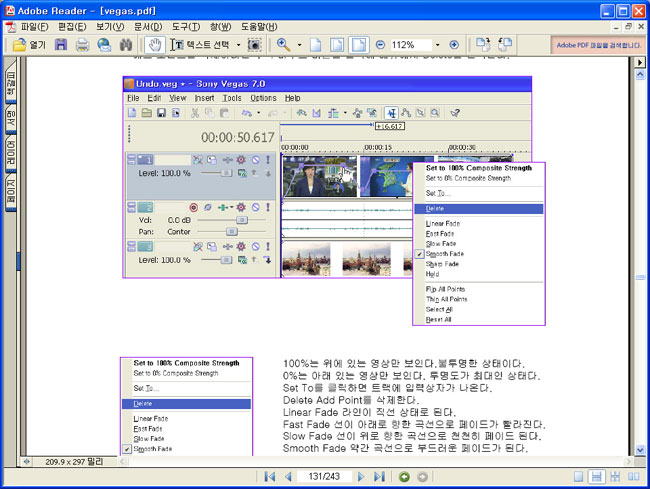Click the Vol slider on Vegas audio track
Image resolution: width=650 pixels, height=489 pixels.
pyautogui.click(x=242, y=220)
